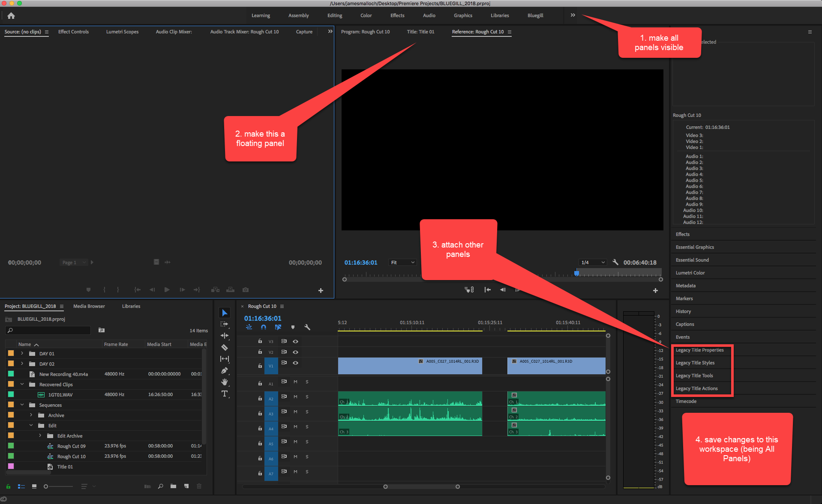Collapse the Recovered Clips bin
The height and width of the screenshot is (504, 822).
(22, 384)
